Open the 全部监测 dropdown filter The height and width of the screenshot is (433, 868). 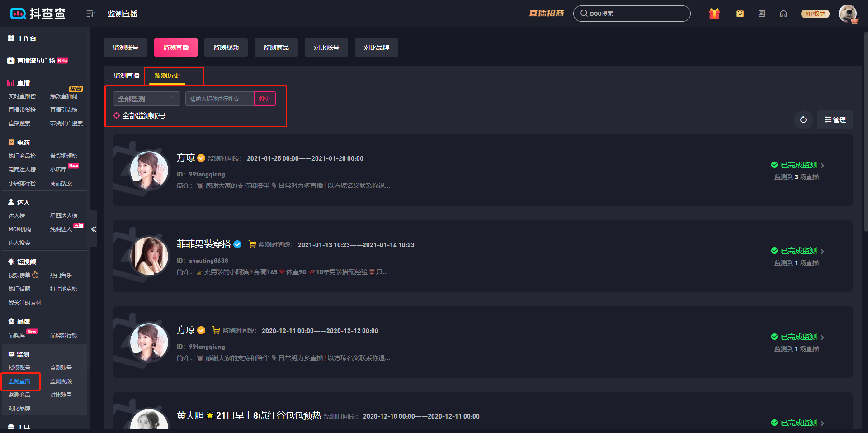(146, 99)
